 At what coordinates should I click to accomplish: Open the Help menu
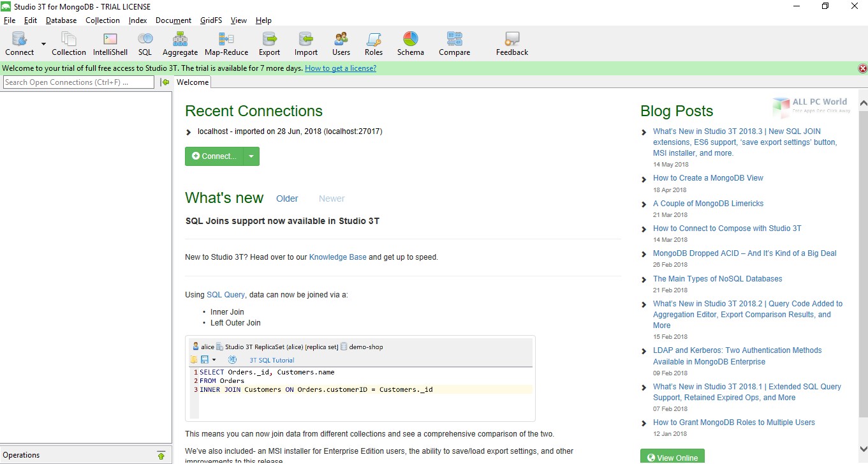coord(263,20)
